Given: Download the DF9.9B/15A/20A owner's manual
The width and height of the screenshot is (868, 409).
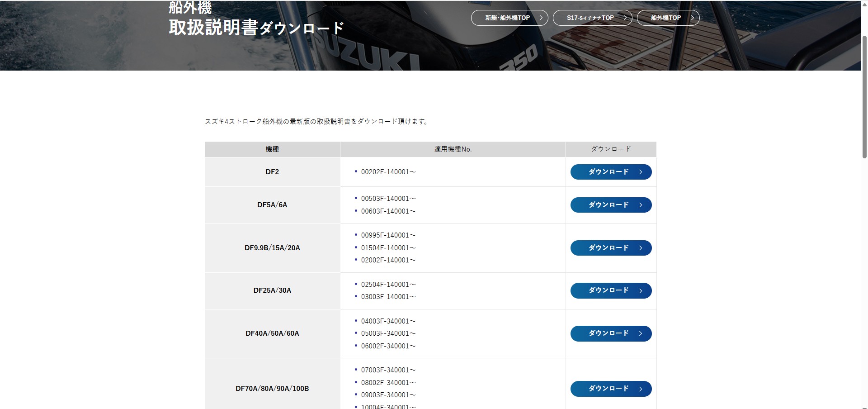Looking at the screenshot, I should coord(610,248).
